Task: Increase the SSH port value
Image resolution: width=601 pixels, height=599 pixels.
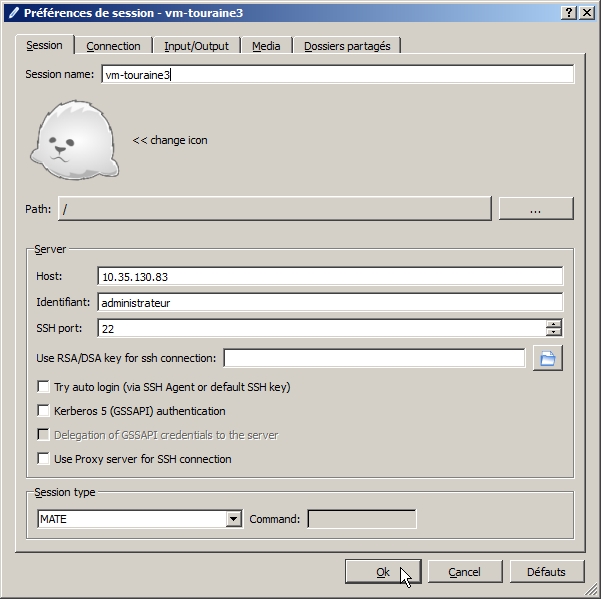Action: [554, 323]
